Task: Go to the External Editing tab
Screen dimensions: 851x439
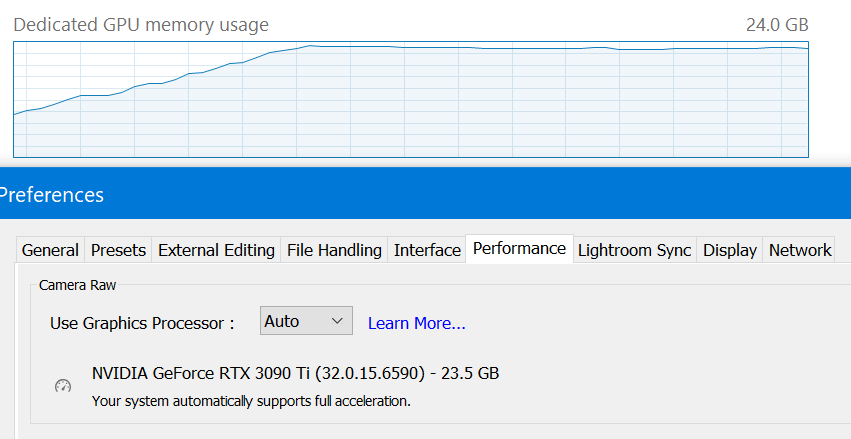Action: click(216, 250)
